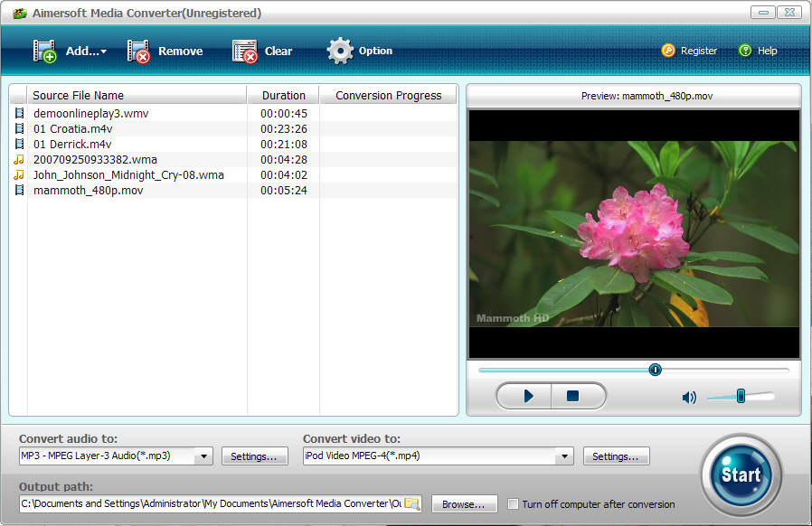Click the music note icon beside 200709250933382.wma
The height and width of the screenshot is (526, 812).
click(x=19, y=159)
